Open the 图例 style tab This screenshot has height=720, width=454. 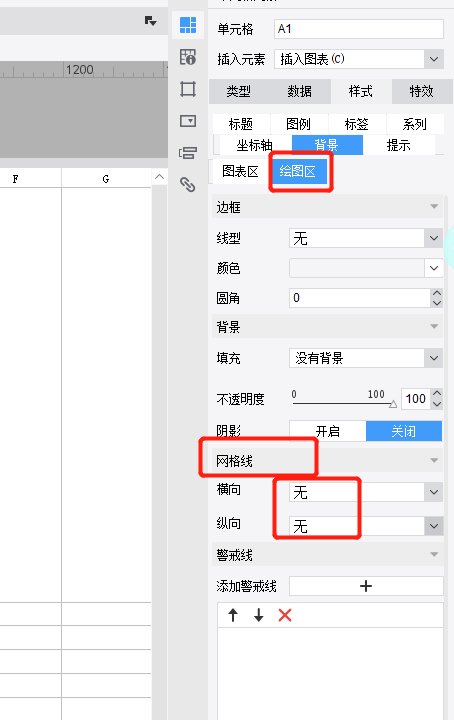pyautogui.click(x=299, y=124)
